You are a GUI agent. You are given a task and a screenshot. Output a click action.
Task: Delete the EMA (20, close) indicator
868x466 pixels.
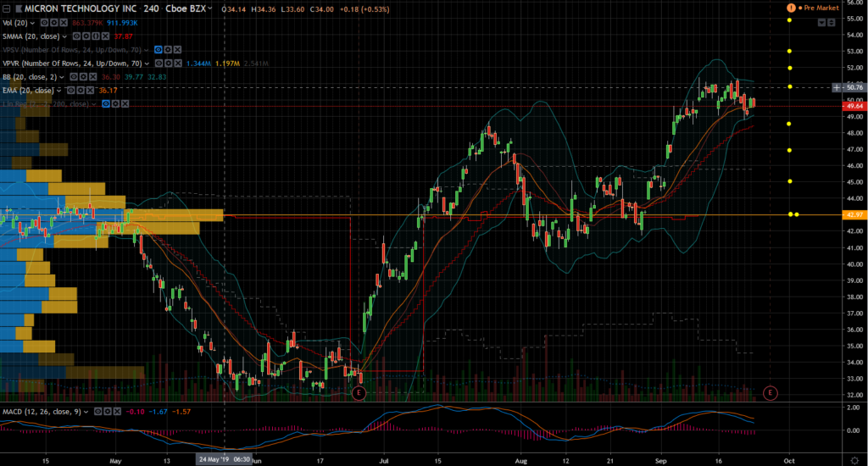(x=88, y=90)
